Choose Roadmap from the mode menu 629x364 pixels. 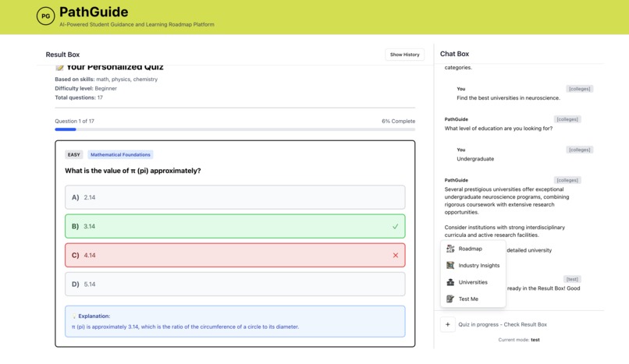[473, 249]
